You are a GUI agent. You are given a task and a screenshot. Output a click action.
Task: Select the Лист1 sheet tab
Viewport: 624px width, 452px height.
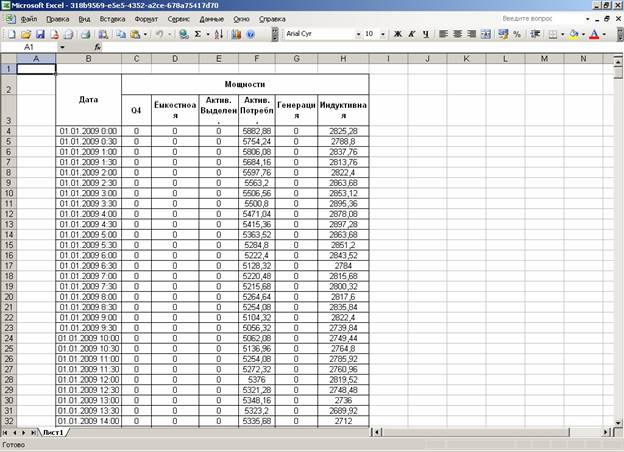click(x=53, y=432)
